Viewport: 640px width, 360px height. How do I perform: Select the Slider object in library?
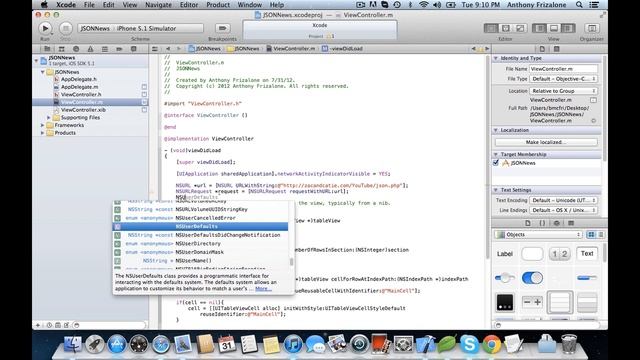click(504, 278)
